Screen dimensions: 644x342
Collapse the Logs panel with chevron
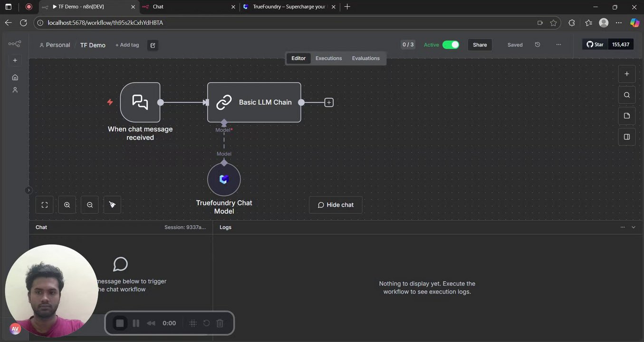pyautogui.click(x=634, y=227)
